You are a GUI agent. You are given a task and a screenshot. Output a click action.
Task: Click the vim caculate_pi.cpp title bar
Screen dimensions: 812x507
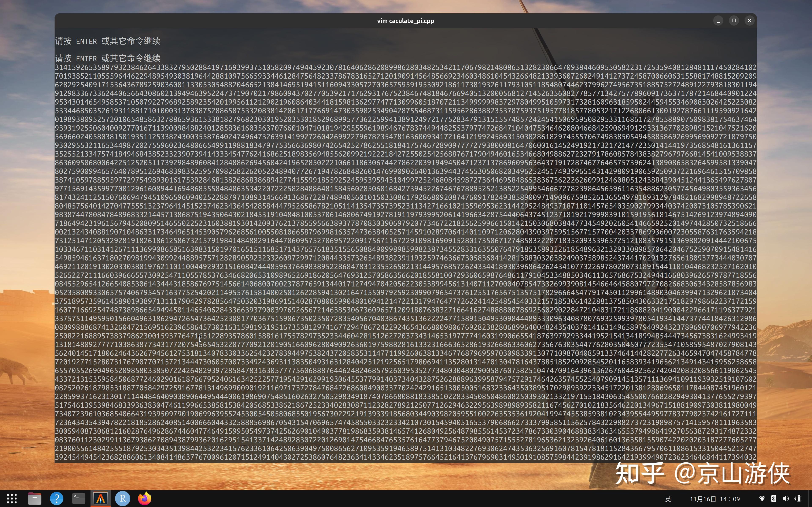pyautogui.click(x=405, y=21)
